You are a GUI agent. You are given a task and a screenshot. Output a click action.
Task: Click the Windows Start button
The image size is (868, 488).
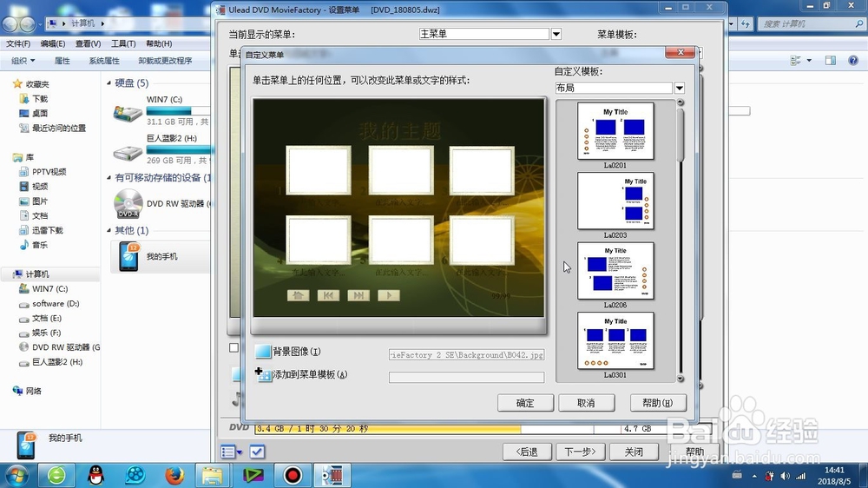point(16,475)
